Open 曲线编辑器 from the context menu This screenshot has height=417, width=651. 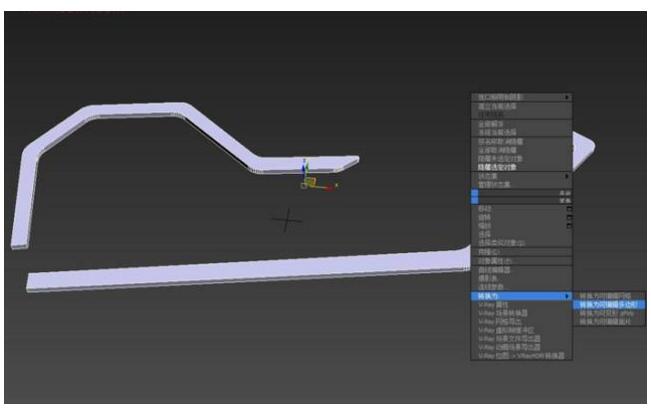(x=496, y=270)
